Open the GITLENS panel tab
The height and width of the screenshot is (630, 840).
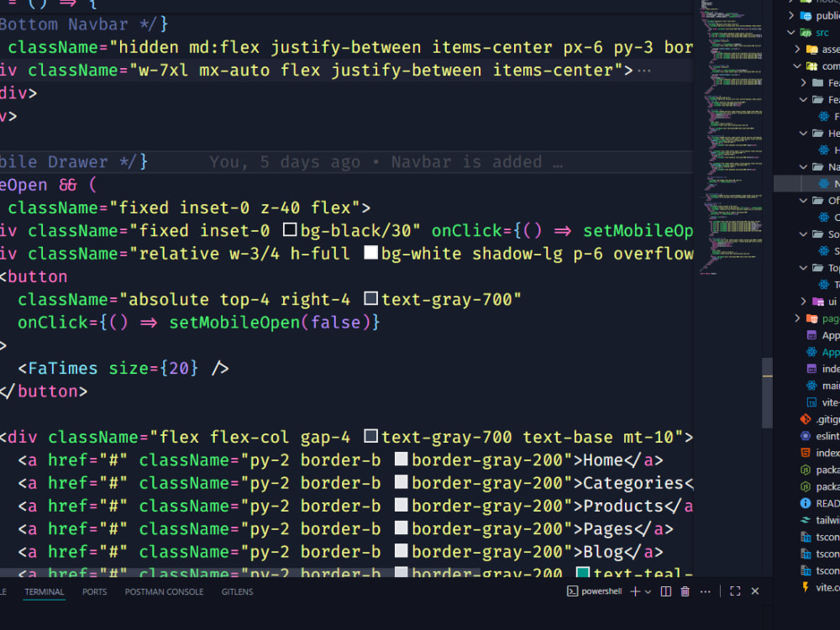pos(237,592)
